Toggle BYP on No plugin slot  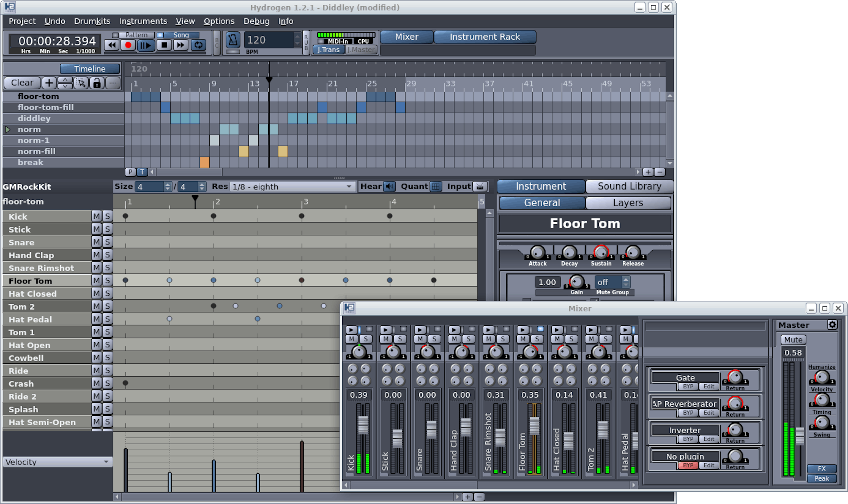click(x=688, y=465)
